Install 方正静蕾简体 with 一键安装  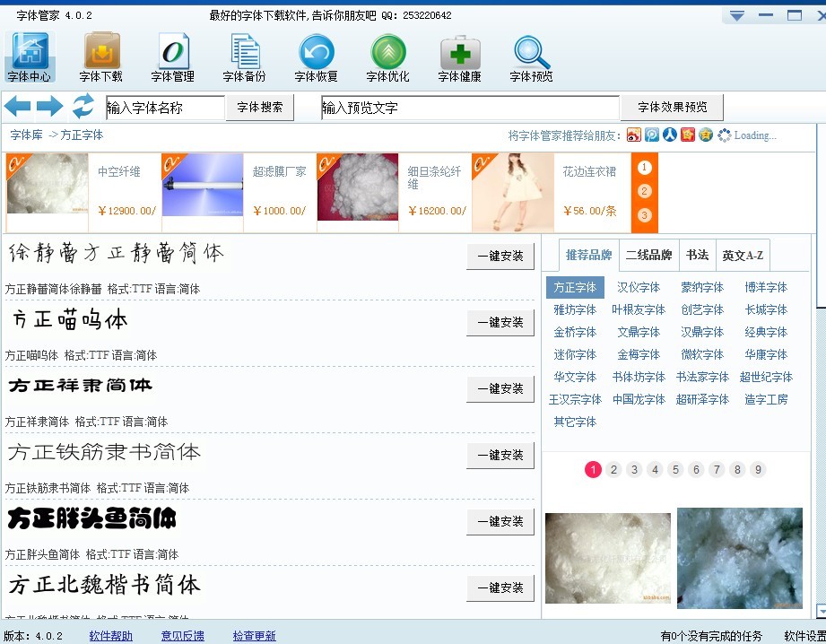tap(500, 257)
